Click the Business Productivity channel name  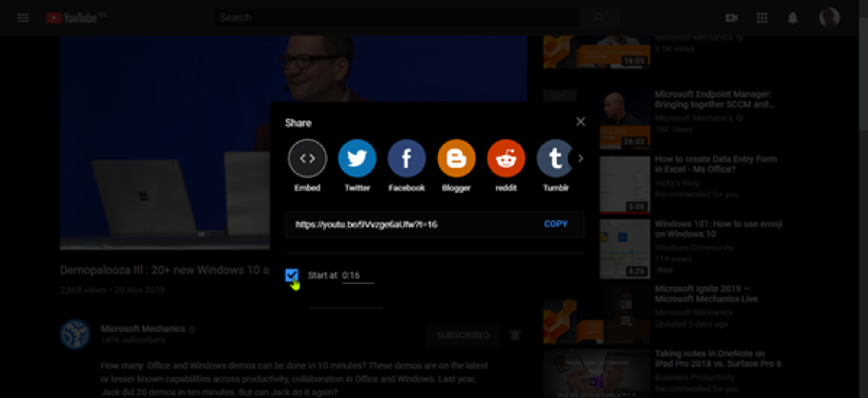coord(694,378)
